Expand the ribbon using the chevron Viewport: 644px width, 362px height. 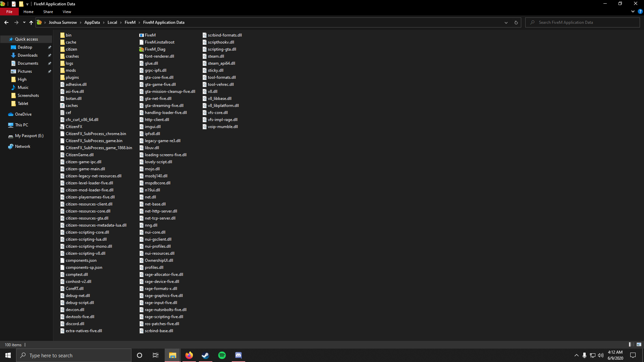pyautogui.click(x=633, y=11)
